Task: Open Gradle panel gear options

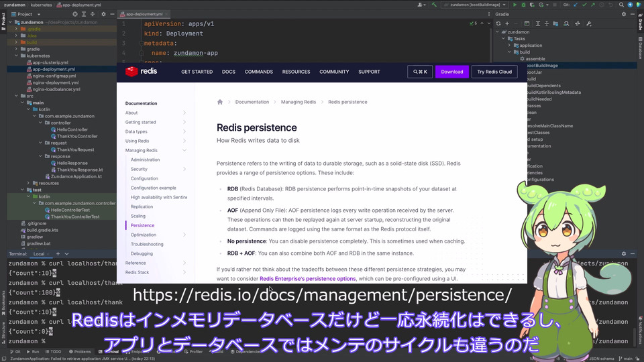Action: pyautogui.click(x=624, y=14)
